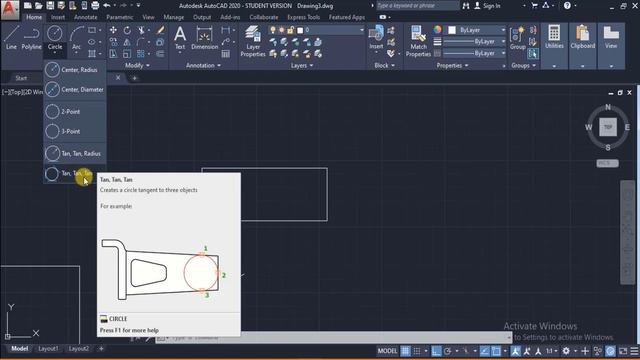This screenshot has width=640, height=360.
Task: Click the Scale tool icon
Action: (127, 54)
